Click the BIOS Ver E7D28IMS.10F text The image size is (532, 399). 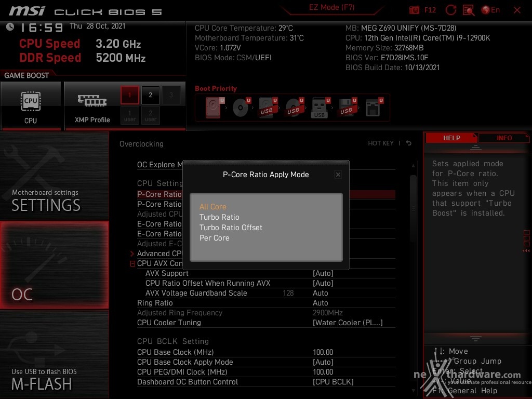(x=387, y=58)
